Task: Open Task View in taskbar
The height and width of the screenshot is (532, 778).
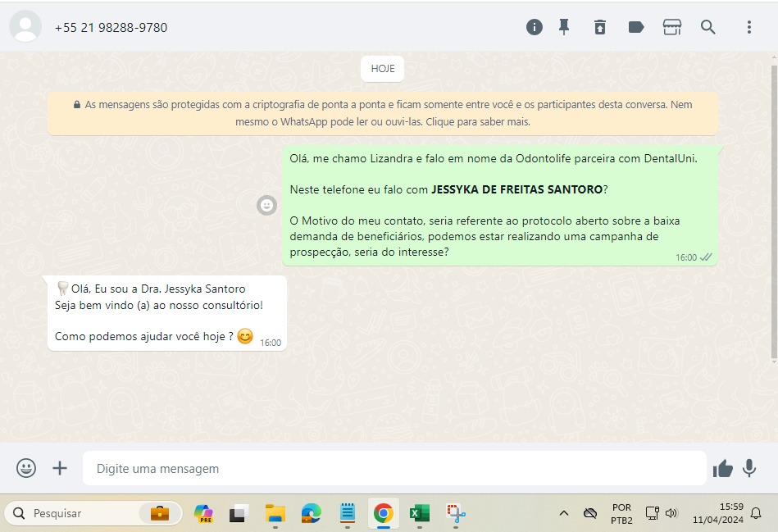Action: pyautogui.click(x=239, y=513)
